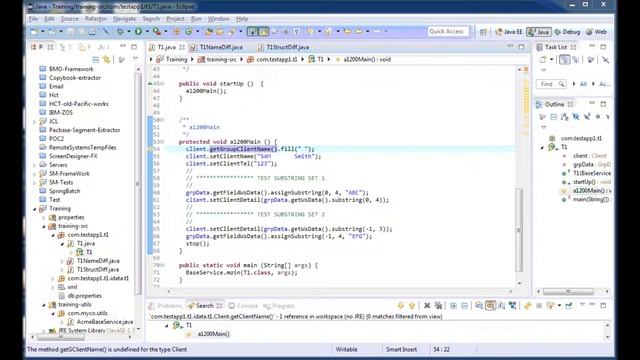
Task: Click Show Previous Match arrow in Search view
Action: pos(412,305)
